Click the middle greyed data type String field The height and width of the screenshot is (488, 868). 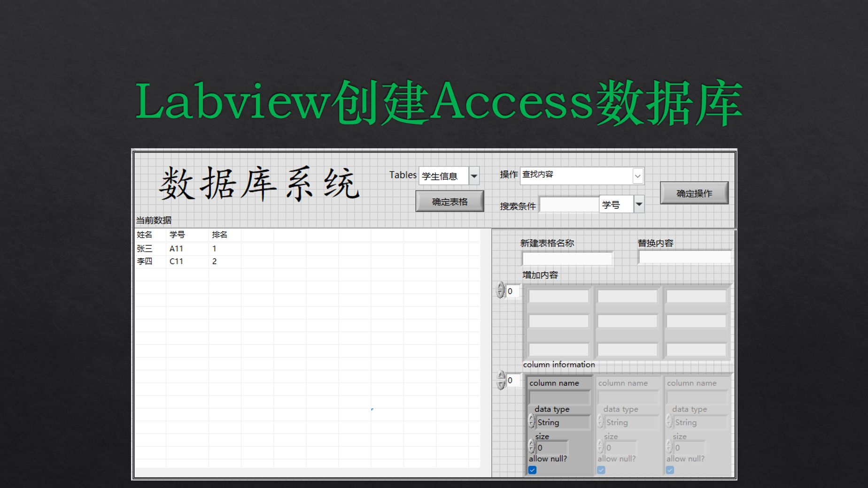632,422
